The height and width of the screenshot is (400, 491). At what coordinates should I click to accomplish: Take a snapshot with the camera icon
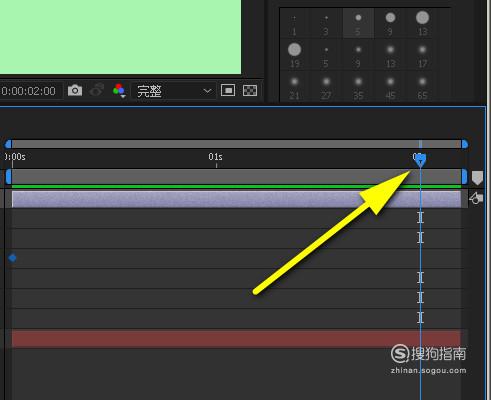click(75, 90)
